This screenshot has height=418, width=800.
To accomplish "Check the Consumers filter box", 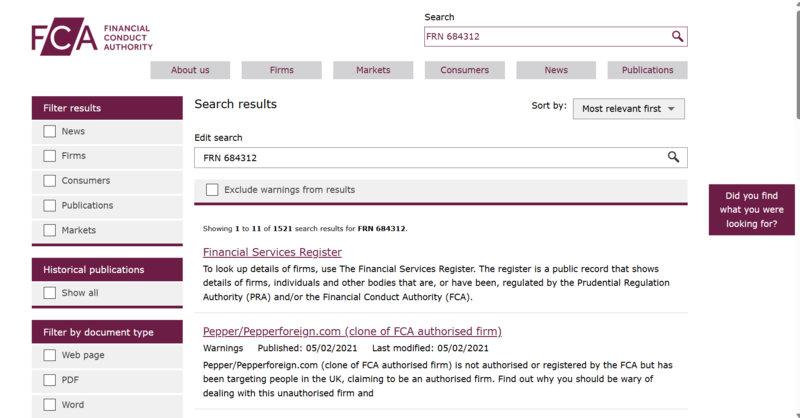I will click(50, 181).
